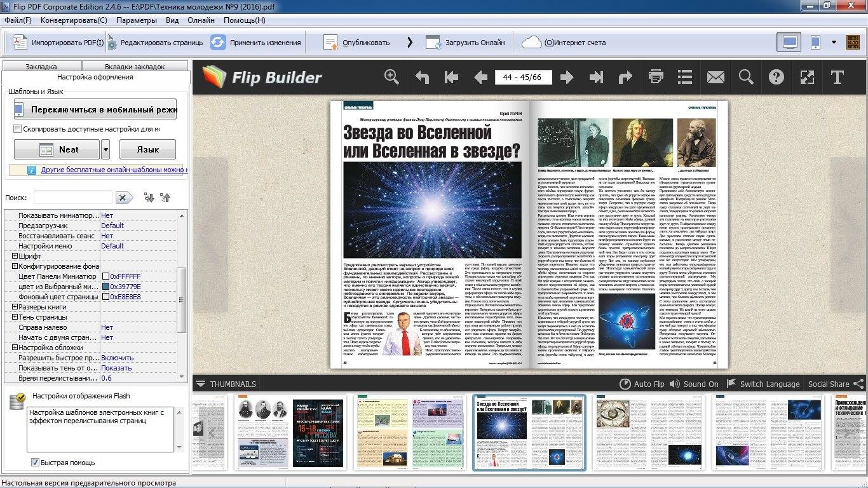Click the expand-all settings icon next to search
This screenshot has width=868, height=488.
point(149,198)
